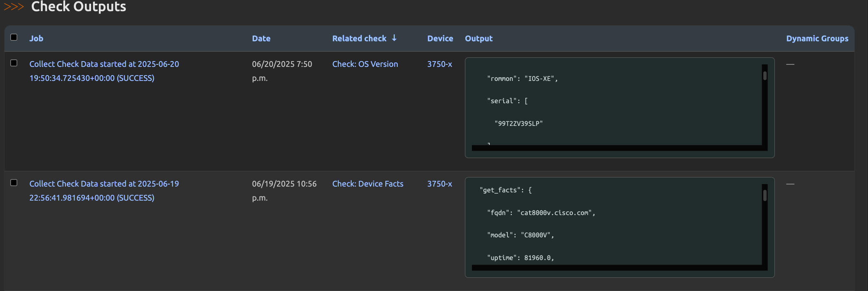This screenshot has width=868, height=291.
Task: Sort by the Related check column header
Action: coord(359,38)
